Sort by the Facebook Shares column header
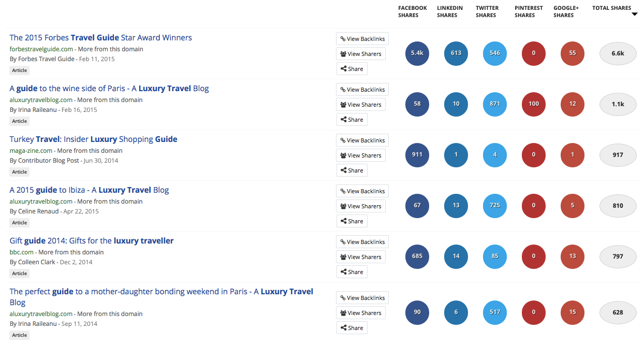The height and width of the screenshot is (343, 644). [x=413, y=11]
